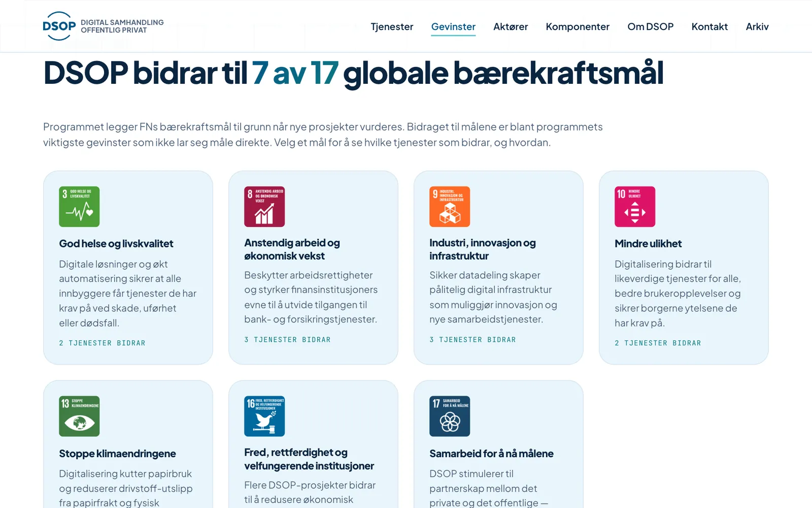Image resolution: width=812 pixels, height=508 pixels.
Task: Click the 'Digitalisering kutter papirbruk' description
Action: 126,488
